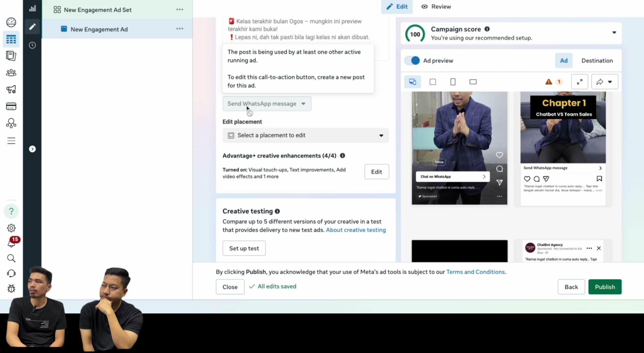Open the ads megaphone icon in sidebar
The image size is (644, 353).
(x=11, y=89)
